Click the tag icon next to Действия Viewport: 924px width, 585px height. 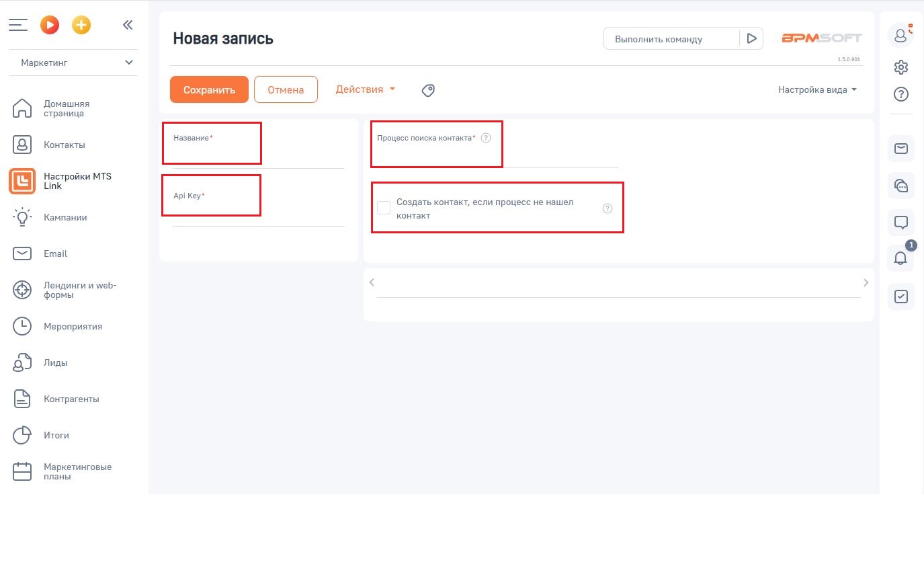tap(428, 90)
